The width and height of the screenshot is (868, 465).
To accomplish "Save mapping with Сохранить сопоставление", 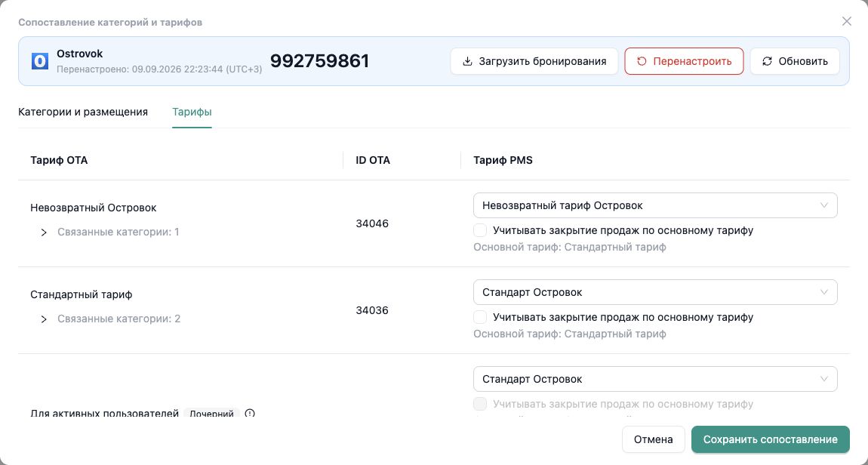I will 770,439.
